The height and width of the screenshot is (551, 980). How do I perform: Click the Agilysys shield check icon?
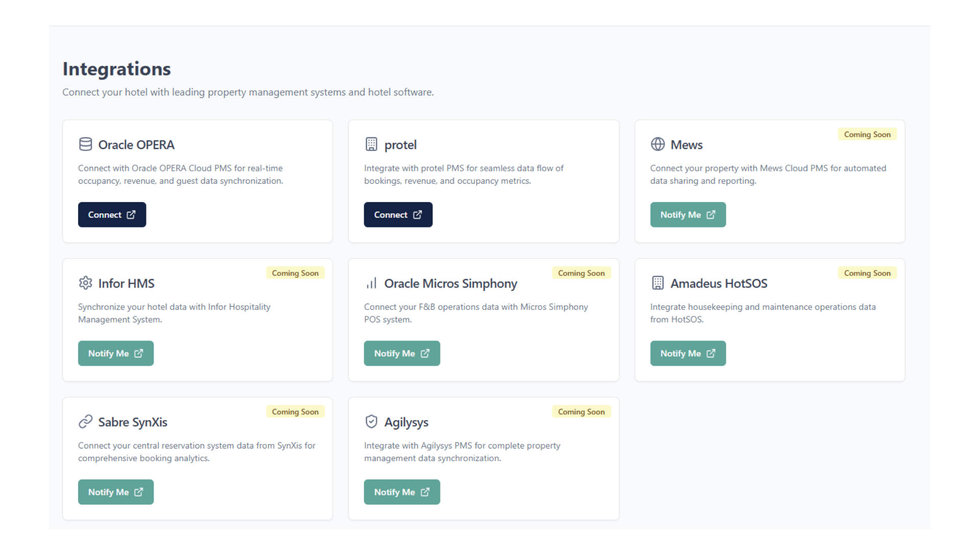(x=372, y=421)
